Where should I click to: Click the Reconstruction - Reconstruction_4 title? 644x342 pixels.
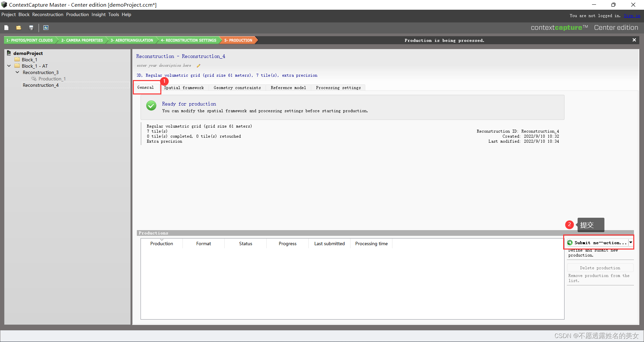coord(181,56)
